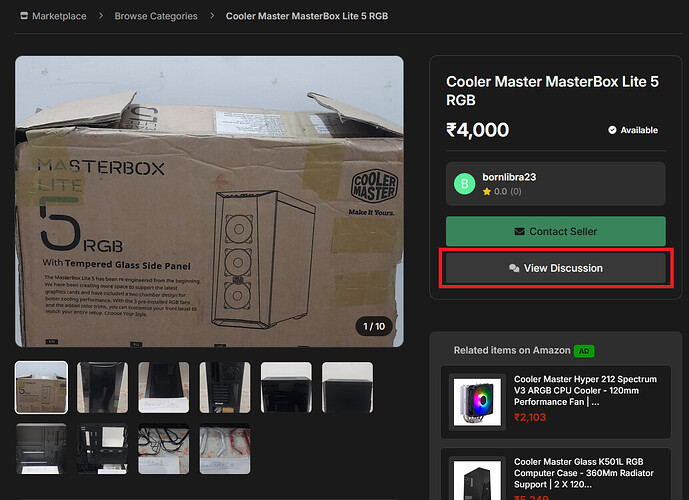Click the yellow rating star icon
Viewport: 689px width, 500px height.
[487, 190]
